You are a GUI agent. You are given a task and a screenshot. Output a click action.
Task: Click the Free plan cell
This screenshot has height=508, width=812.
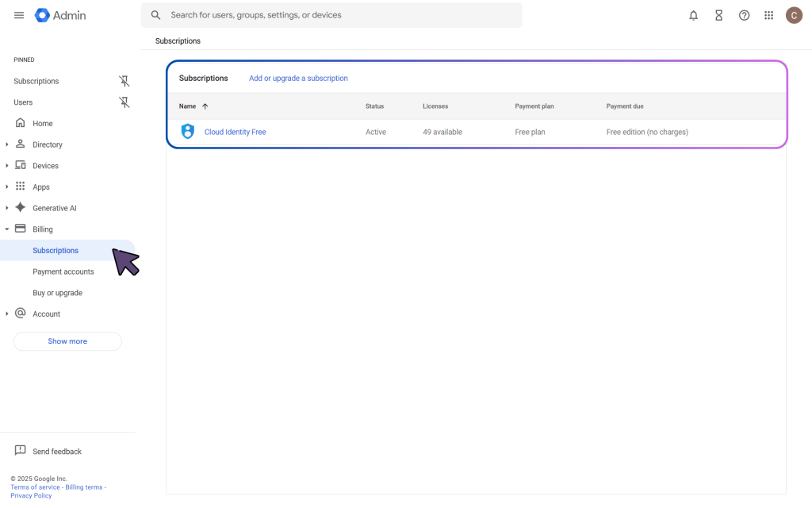coord(530,133)
